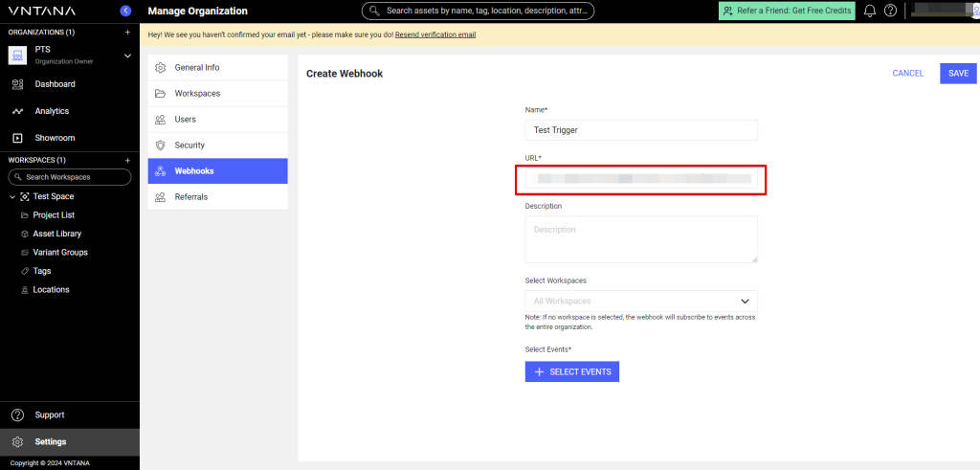This screenshot has width=980, height=470.
Task: Collapse the Test Space workspace tree
Action: (x=11, y=196)
